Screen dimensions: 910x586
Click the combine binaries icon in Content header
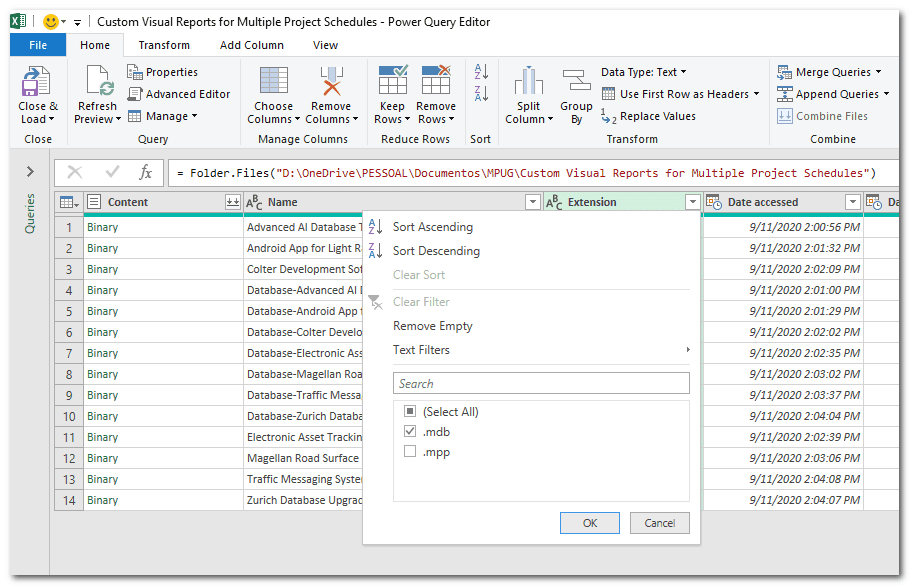coord(233,202)
